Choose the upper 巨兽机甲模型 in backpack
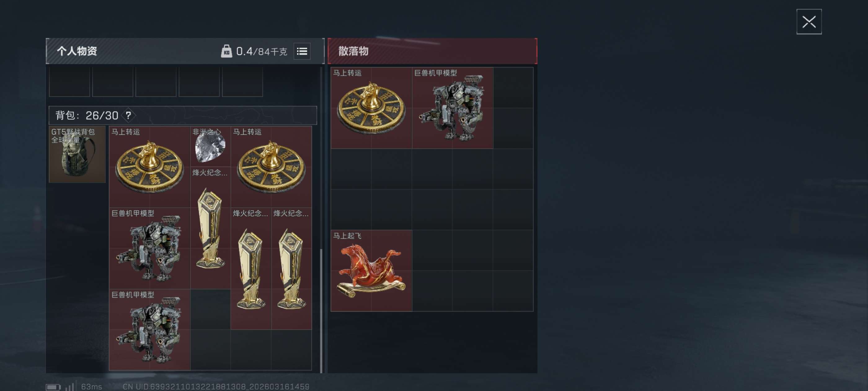Screen dimensions: 868x391 [150, 248]
